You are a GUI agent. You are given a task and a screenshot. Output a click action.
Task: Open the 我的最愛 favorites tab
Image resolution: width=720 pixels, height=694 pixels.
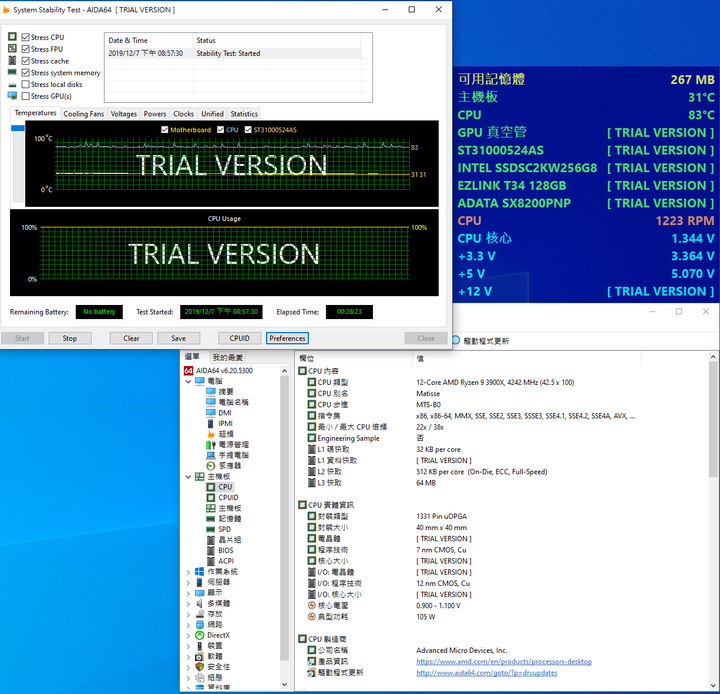point(227,357)
